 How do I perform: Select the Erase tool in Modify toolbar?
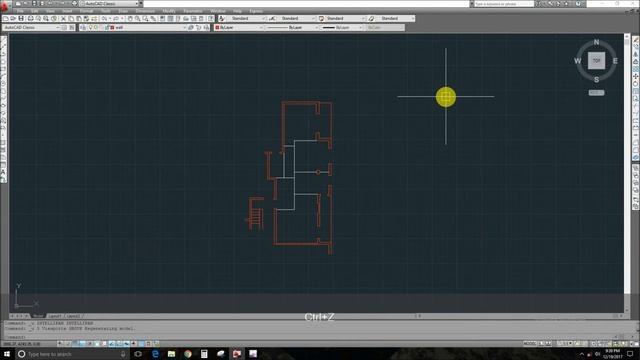[636, 40]
